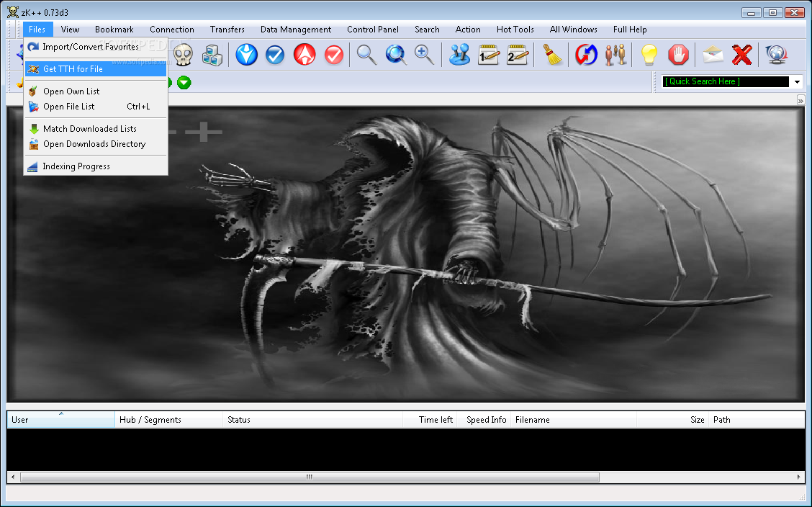Screen dimensions: 812x507
Task: Open the Connection menu
Action: [172, 30]
